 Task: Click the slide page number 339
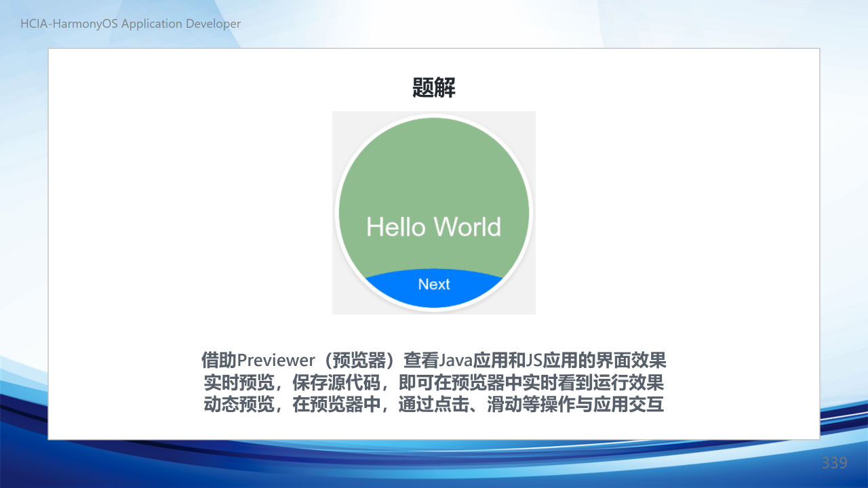point(835,463)
